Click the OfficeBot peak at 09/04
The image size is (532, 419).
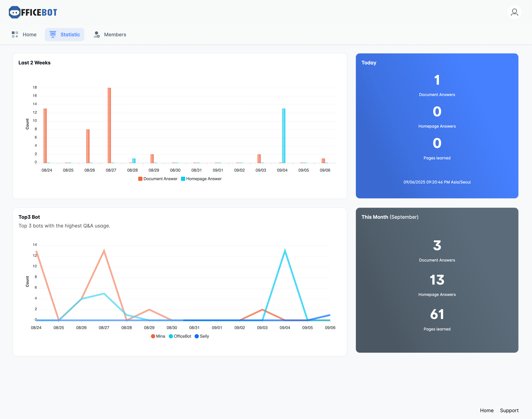(285, 251)
